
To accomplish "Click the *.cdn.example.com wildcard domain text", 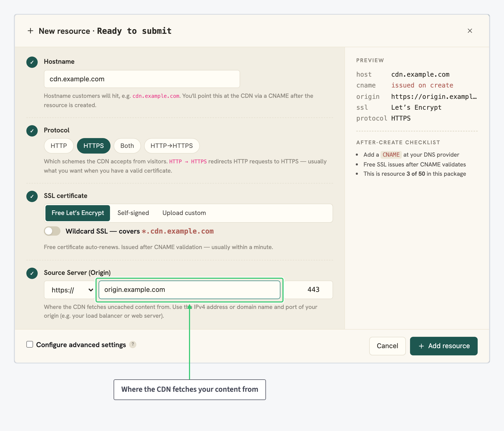I will 178,231.
